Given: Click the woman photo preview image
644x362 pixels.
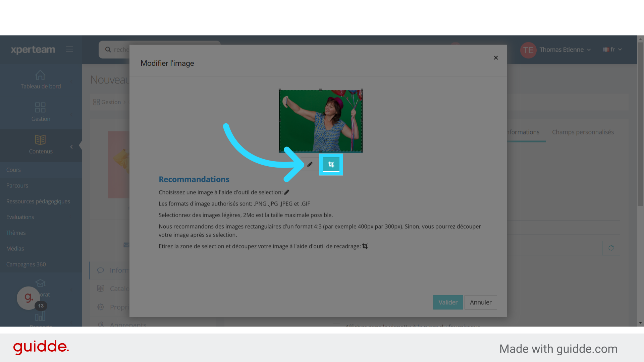Looking at the screenshot, I should 321,121.
